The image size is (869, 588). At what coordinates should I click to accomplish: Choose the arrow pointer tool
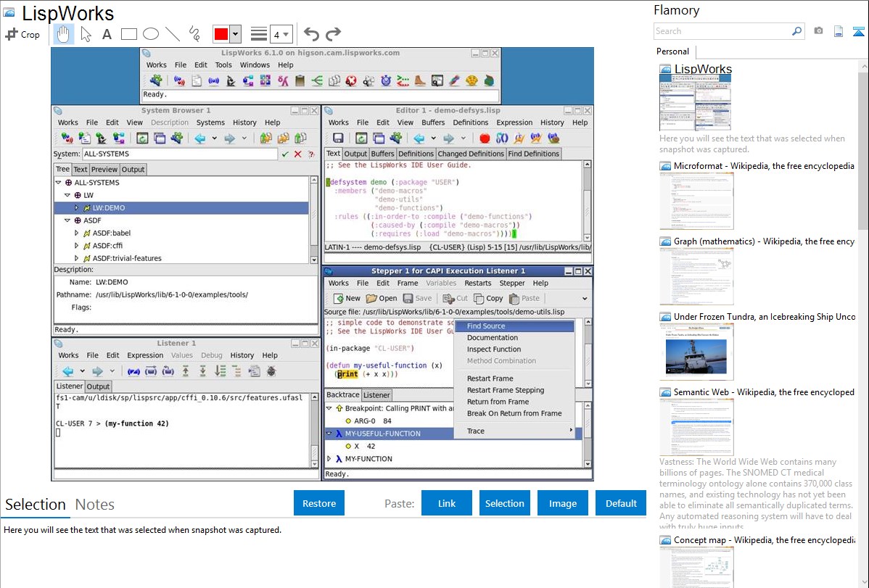[86, 34]
